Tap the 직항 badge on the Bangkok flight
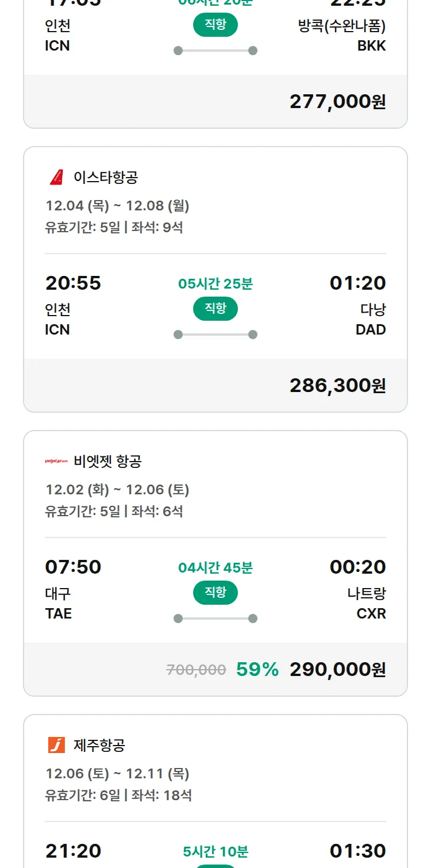Image resolution: width=431 pixels, height=868 pixels. click(215, 25)
